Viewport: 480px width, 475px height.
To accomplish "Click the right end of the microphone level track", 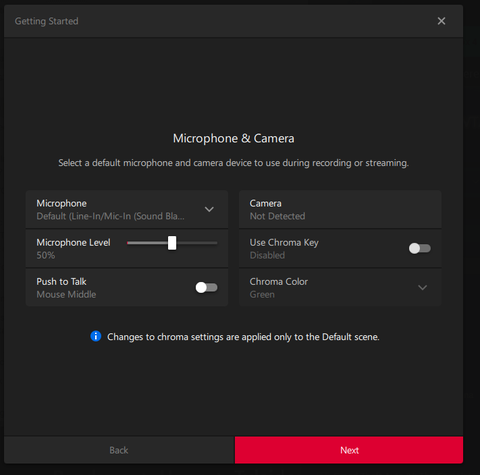I will coord(216,243).
